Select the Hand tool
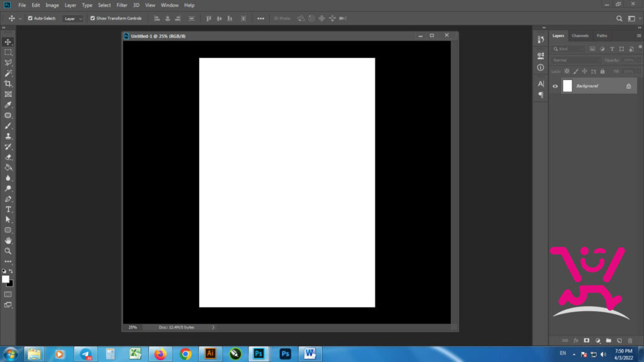Screen dimensions: 644x362 [x=8, y=241]
